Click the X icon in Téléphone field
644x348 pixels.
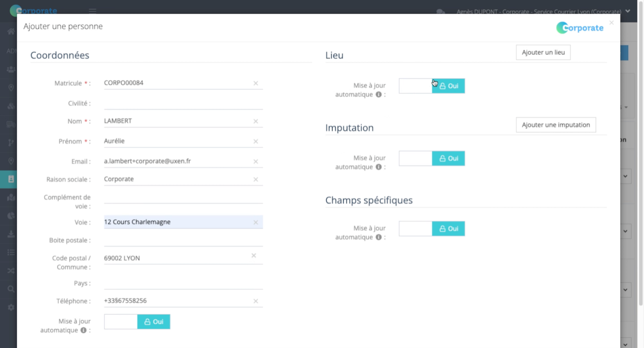[256, 301]
